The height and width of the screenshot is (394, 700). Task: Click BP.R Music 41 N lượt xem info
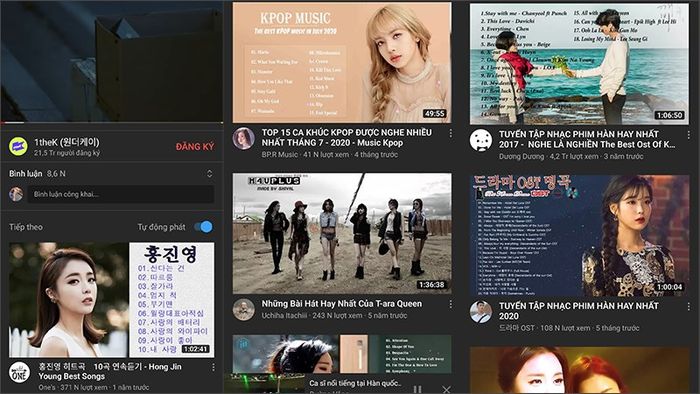tap(329, 155)
